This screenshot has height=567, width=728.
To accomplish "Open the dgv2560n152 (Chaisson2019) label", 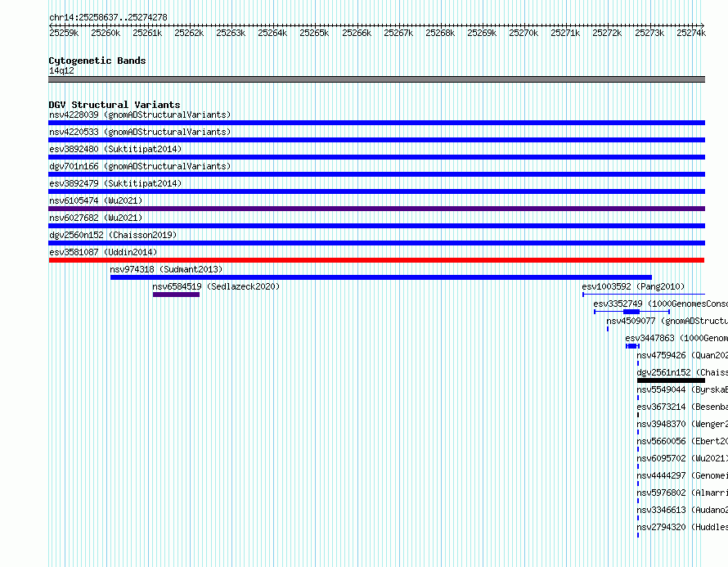I will [x=113, y=235].
